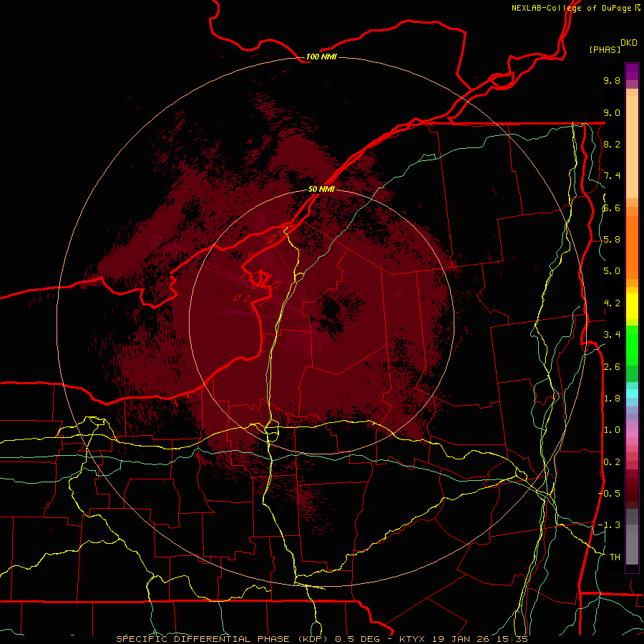Click the 50 NMI range ring label
Viewport: 644px width, 644px height.
click(321, 189)
